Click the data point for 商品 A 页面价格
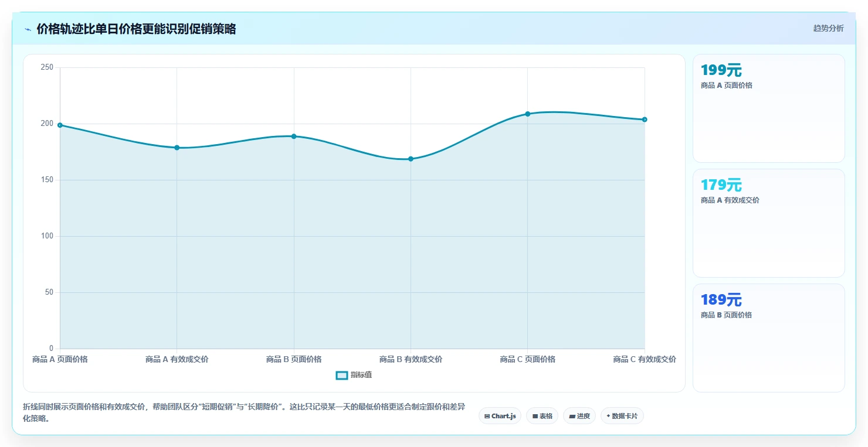Viewport: 868px width, 447px height. (x=60, y=125)
